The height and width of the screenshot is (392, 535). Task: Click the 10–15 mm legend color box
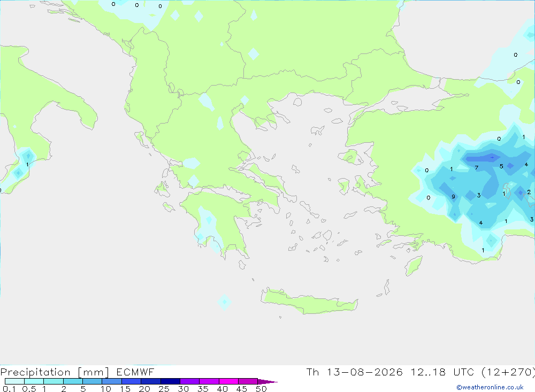[x=112, y=381]
